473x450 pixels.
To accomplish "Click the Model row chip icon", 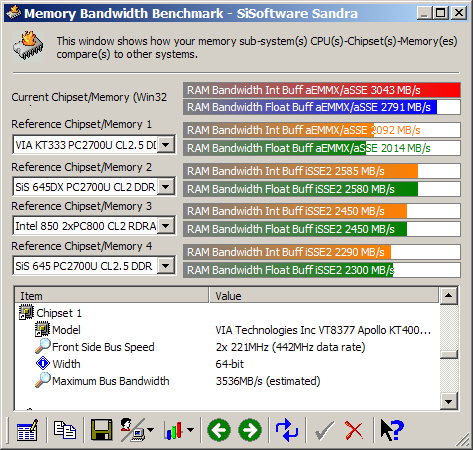I will [42, 329].
